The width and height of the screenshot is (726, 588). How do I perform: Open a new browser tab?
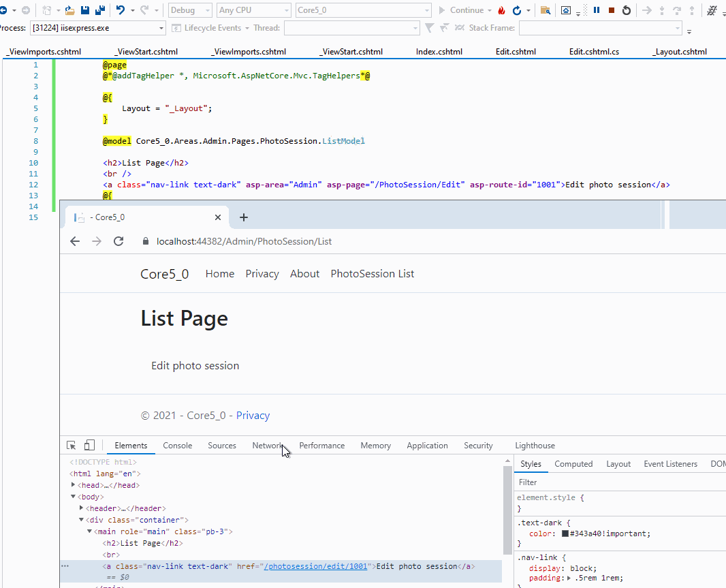(244, 217)
